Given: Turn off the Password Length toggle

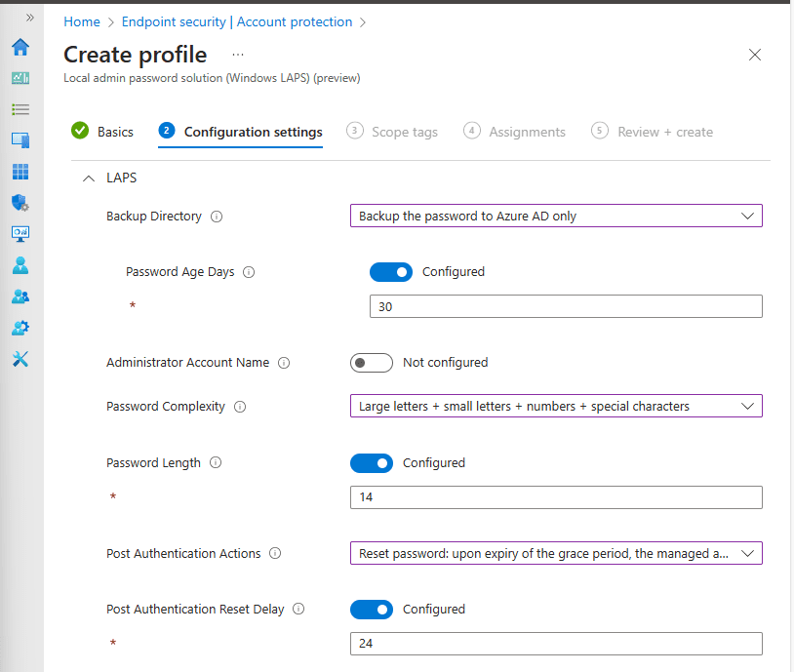Looking at the screenshot, I should coord(372,462).
